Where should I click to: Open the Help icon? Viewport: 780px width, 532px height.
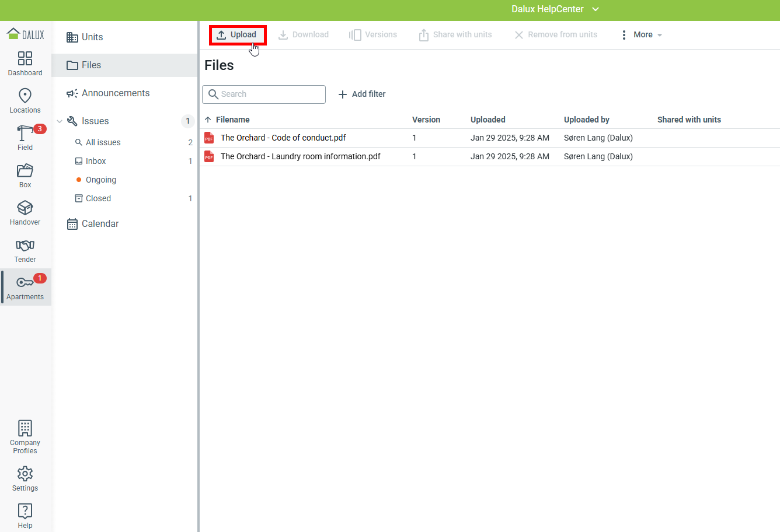pyautogui.click(x=25, y=511)
